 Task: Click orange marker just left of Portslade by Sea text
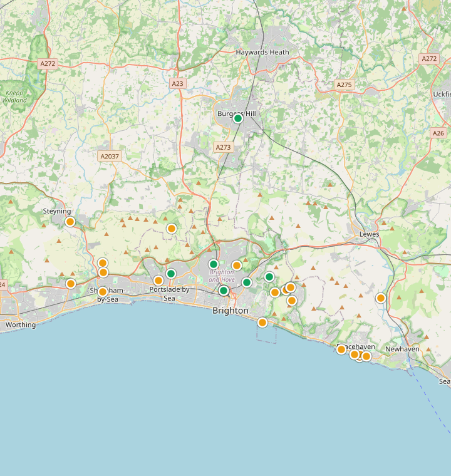tap(158, 281)
